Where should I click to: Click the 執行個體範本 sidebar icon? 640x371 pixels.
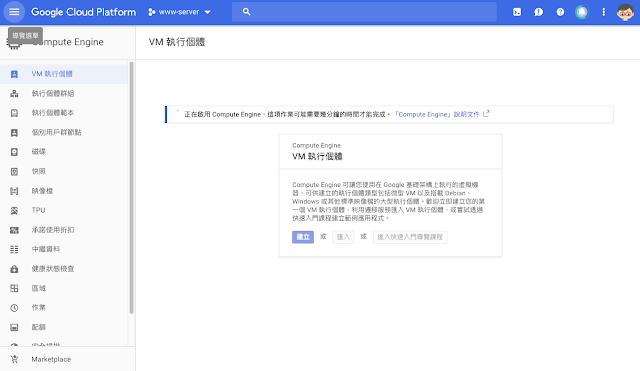[14, 113]
